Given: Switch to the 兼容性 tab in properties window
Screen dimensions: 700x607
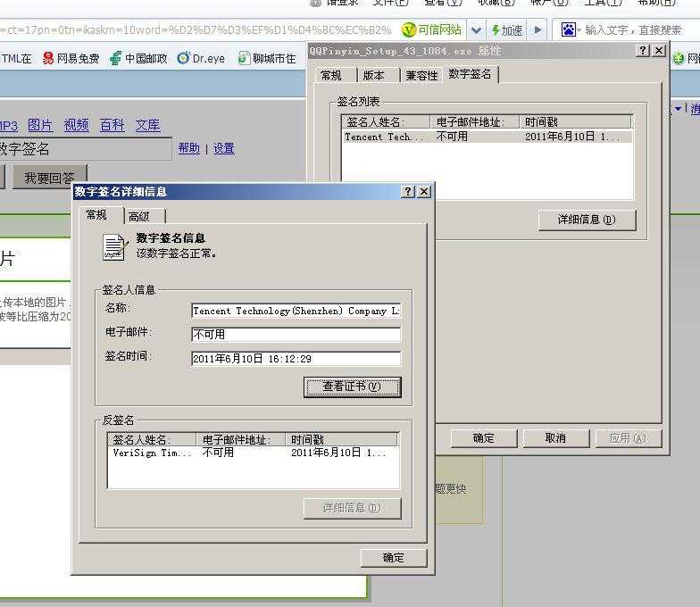Looking at the screenshot, I should coord(421,75).
